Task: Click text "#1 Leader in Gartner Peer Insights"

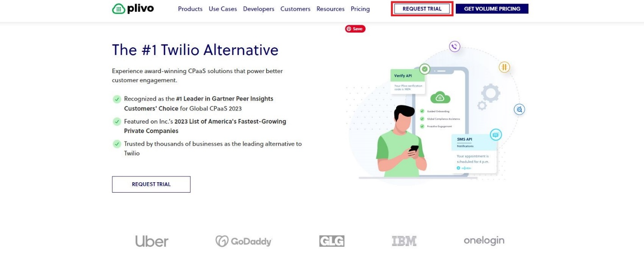Action: tap(225, 98)
